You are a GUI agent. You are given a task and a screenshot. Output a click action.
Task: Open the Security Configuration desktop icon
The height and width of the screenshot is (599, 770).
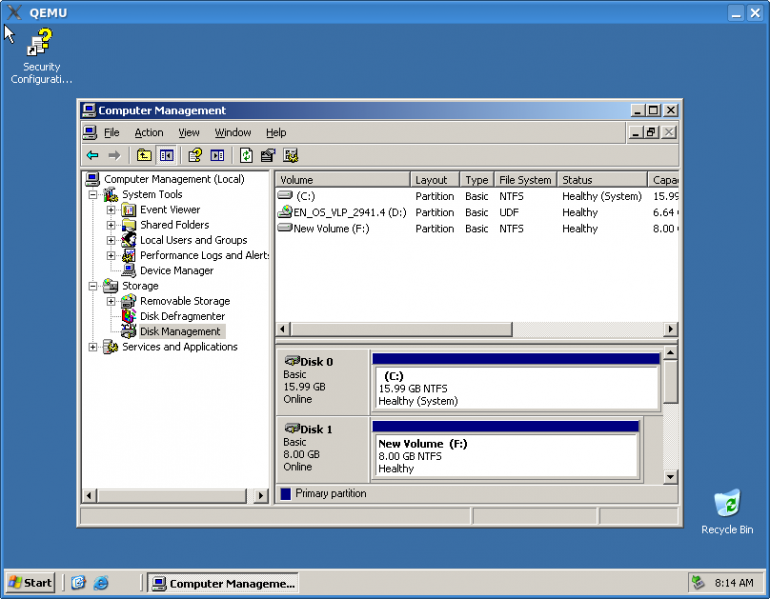coord(41,44)
